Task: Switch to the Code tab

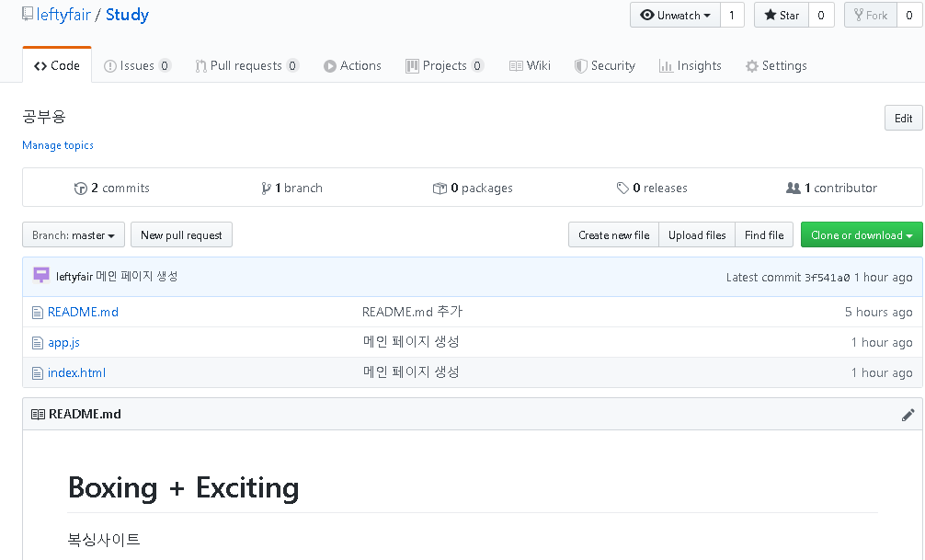Action: coord(57,65)
